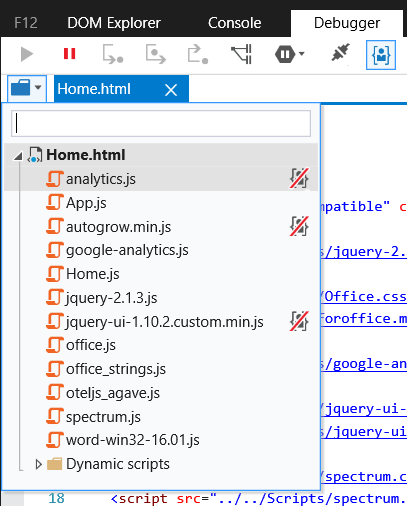
Task: Click the Step over icon
Action: (x=156, y=54)
